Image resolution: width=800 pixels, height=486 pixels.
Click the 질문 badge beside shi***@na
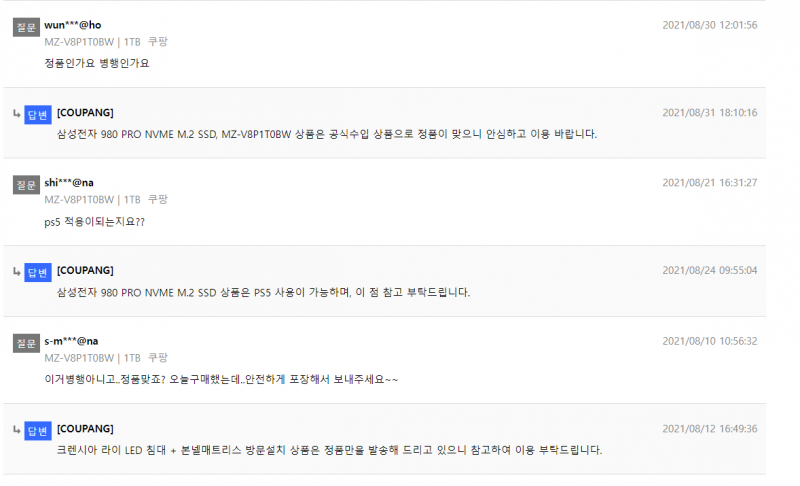(x=26, y=185)
